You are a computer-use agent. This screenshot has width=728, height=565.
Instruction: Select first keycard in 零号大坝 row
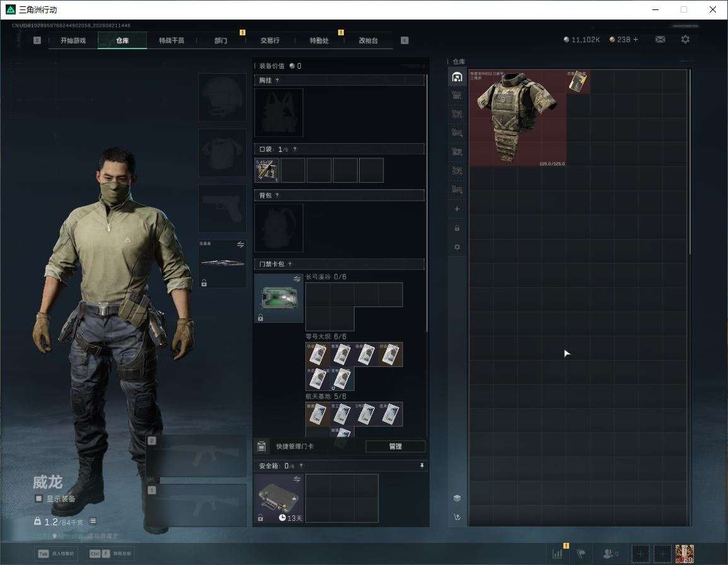[x=317, y=354]
